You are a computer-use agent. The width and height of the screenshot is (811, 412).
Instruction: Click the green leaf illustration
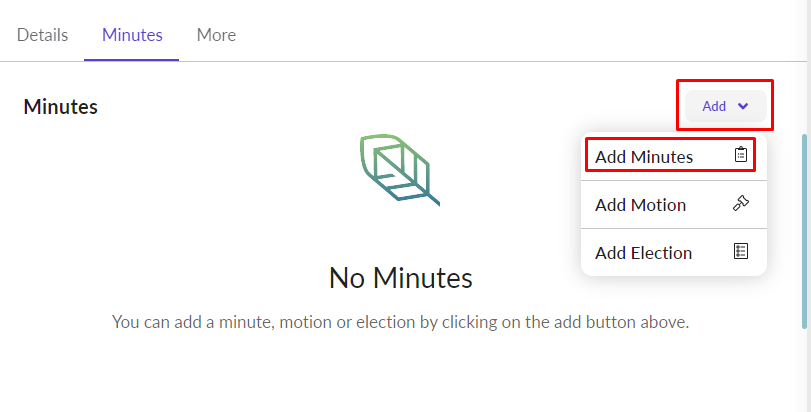398,168
